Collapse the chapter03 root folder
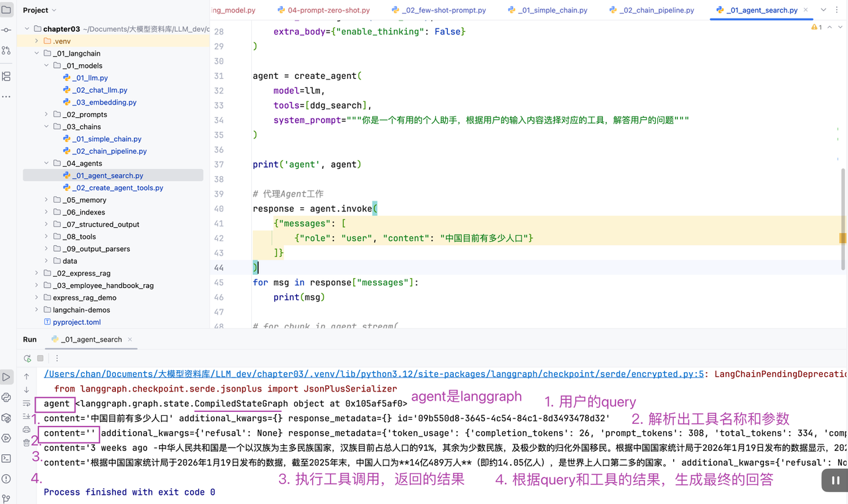Viewport: 848px width, 504px height. [x=27, y=29]
